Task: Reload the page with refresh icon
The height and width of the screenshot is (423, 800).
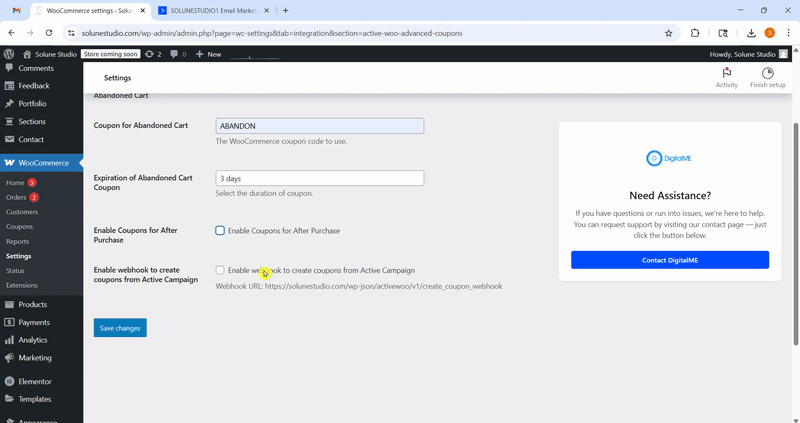Action: [x=49, y=33]
